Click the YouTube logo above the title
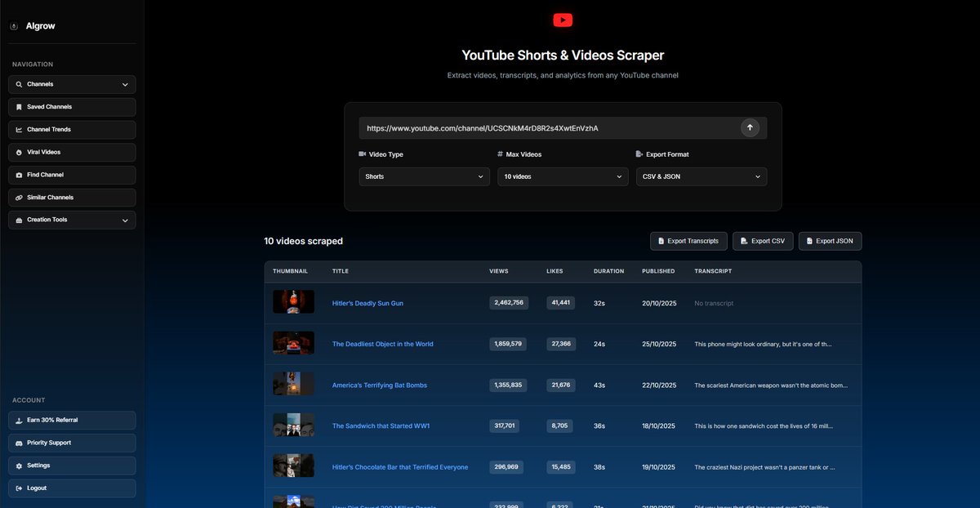This screenshot has width=980, height=508. 562,20
